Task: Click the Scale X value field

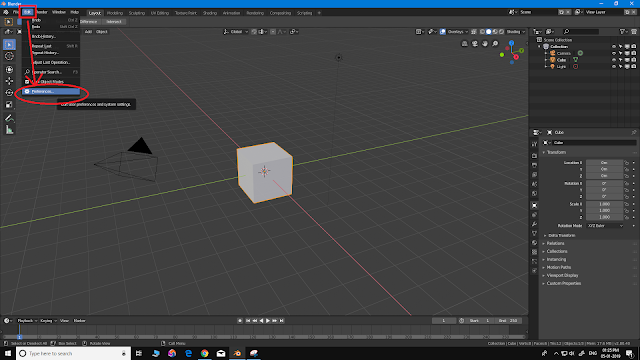Action: pos(604,204)
